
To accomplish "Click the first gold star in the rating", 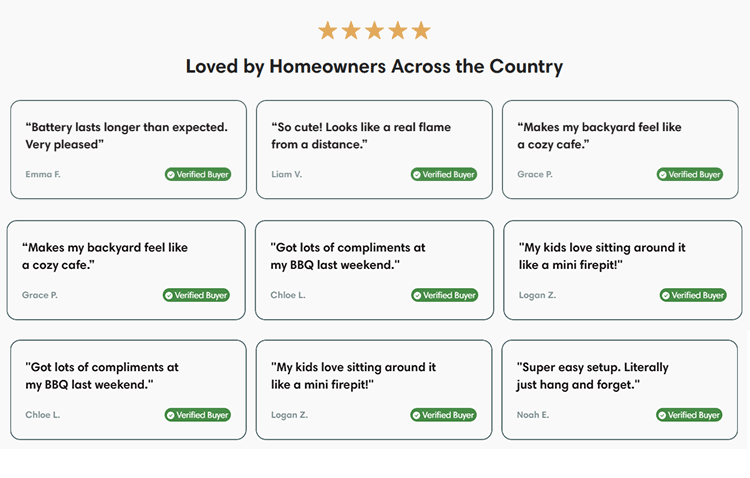I will pos(327,31).
